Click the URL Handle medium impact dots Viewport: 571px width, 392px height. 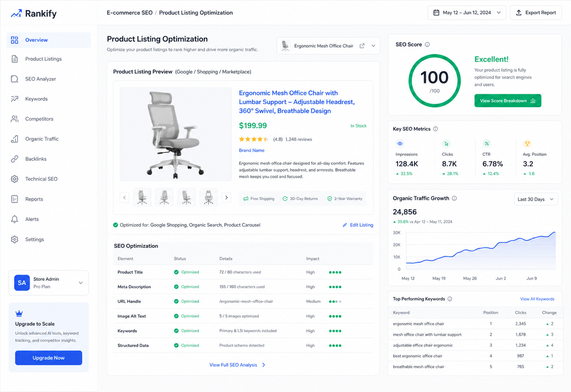(335, 301)
